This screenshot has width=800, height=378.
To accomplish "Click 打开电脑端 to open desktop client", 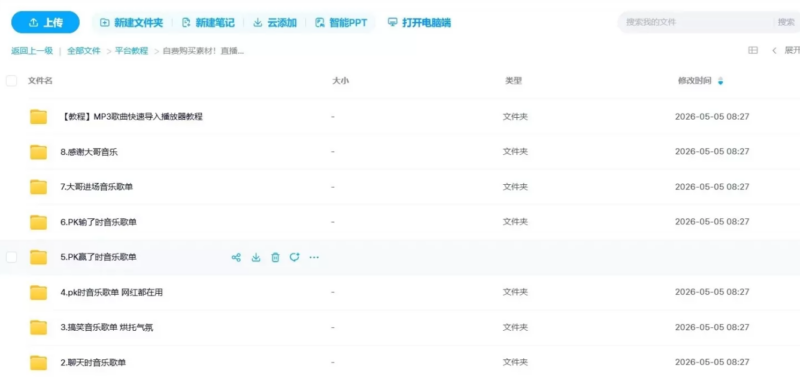I will (x=419, y=22).
